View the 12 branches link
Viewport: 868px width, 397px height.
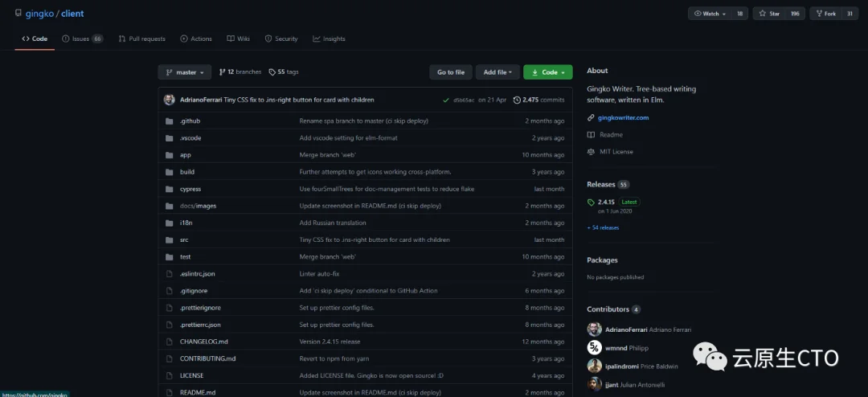pos(240,72)
